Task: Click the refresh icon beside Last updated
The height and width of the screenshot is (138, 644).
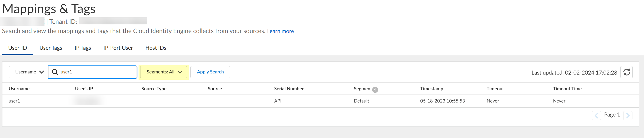Action: pos(626,72)
